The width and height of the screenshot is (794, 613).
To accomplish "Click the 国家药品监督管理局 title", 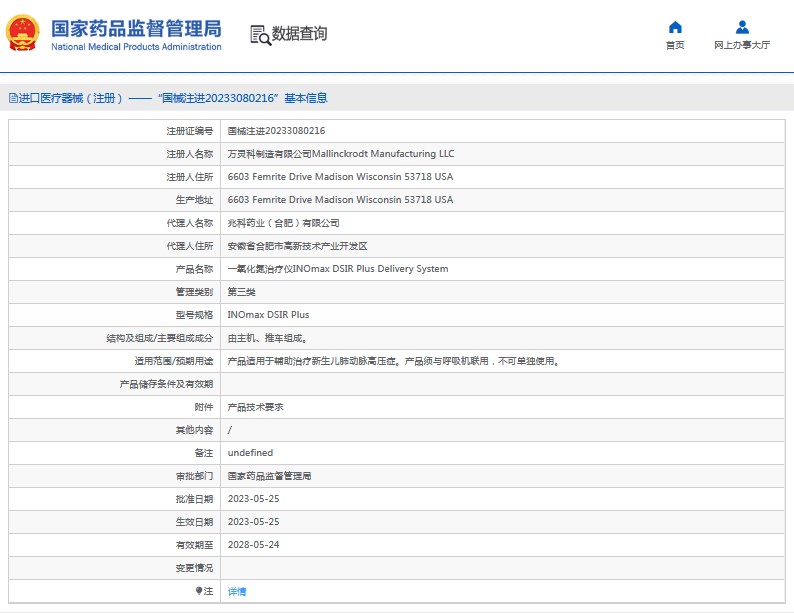I will (136, 28).
